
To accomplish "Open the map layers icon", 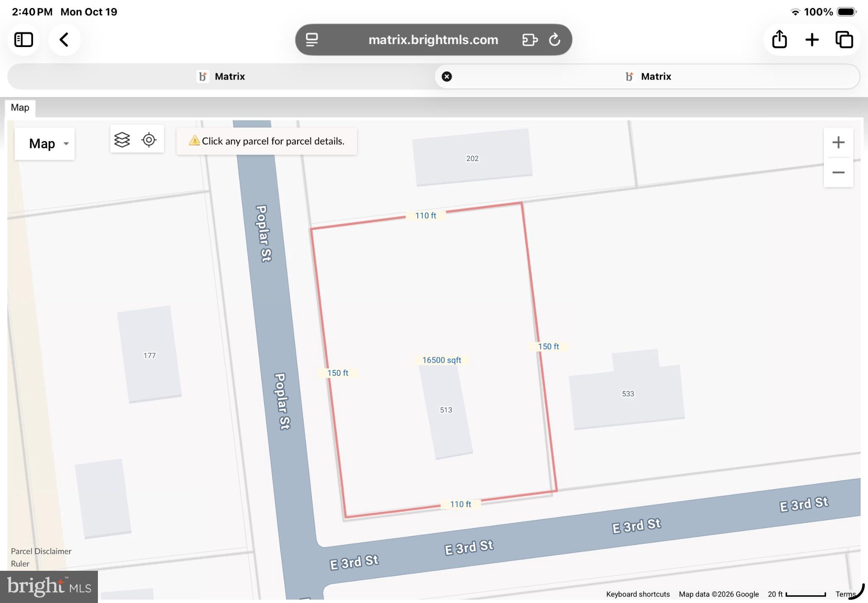I will tap(122, 139).
